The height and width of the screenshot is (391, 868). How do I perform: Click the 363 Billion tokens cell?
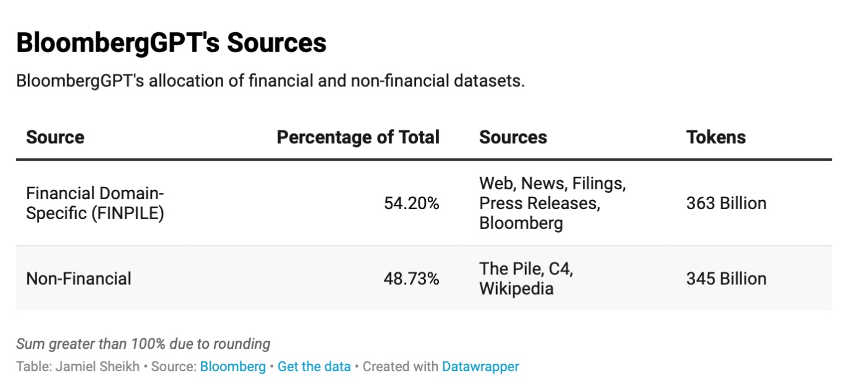pyautogui.click(x=726, y=203)
